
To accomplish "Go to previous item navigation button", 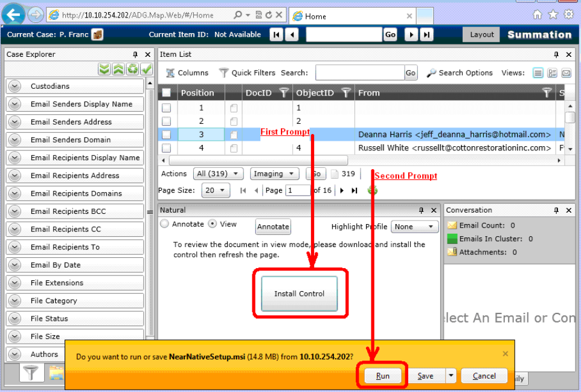I will coord(292,35).
